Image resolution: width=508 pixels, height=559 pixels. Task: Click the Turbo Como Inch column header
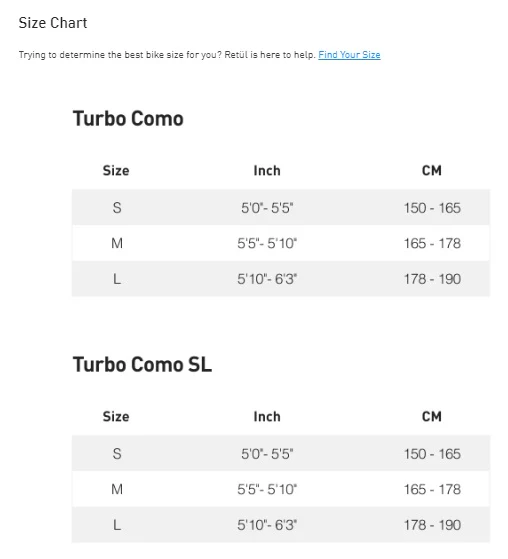point(267,171)
